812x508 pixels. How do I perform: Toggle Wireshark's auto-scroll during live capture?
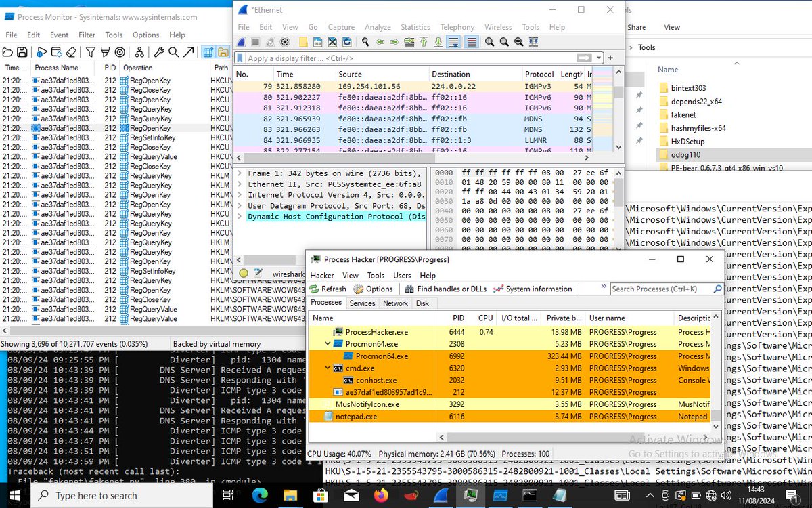[453, 42]
